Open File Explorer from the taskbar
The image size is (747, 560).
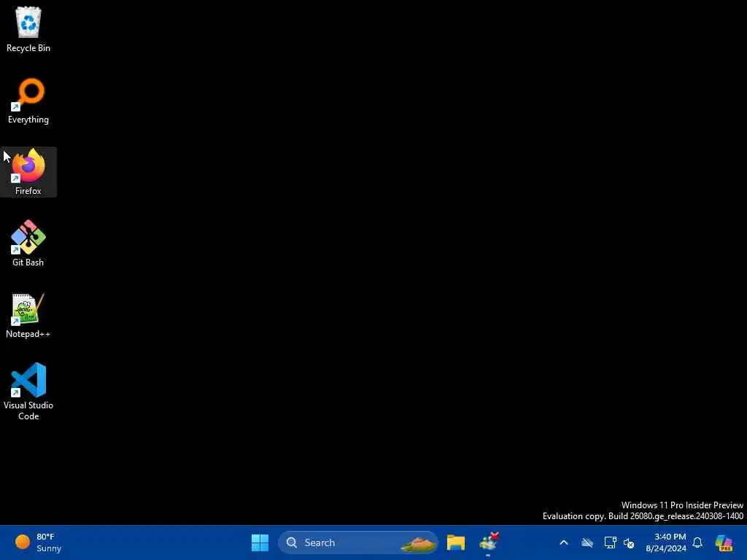tap(455, 542)
